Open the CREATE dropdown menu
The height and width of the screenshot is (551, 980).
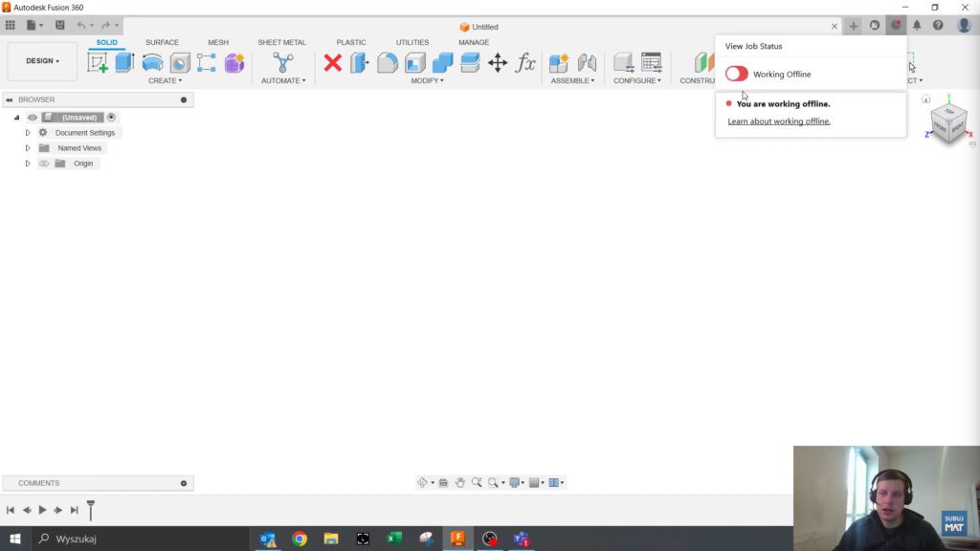point(165,80)
